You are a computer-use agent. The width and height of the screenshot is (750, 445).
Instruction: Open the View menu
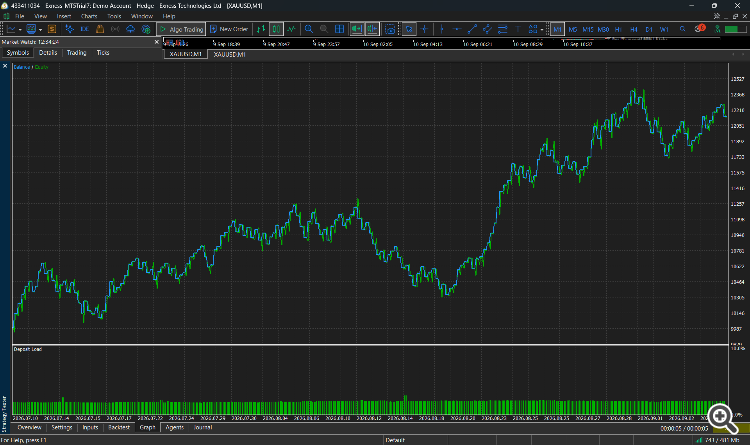click(41, 16)
